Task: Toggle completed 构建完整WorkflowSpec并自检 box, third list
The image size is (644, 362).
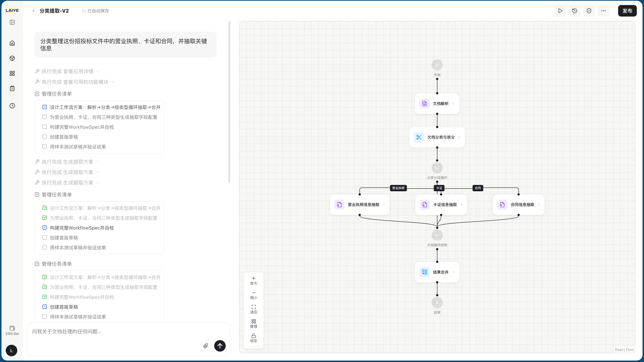Action: (x=45, y=297)
